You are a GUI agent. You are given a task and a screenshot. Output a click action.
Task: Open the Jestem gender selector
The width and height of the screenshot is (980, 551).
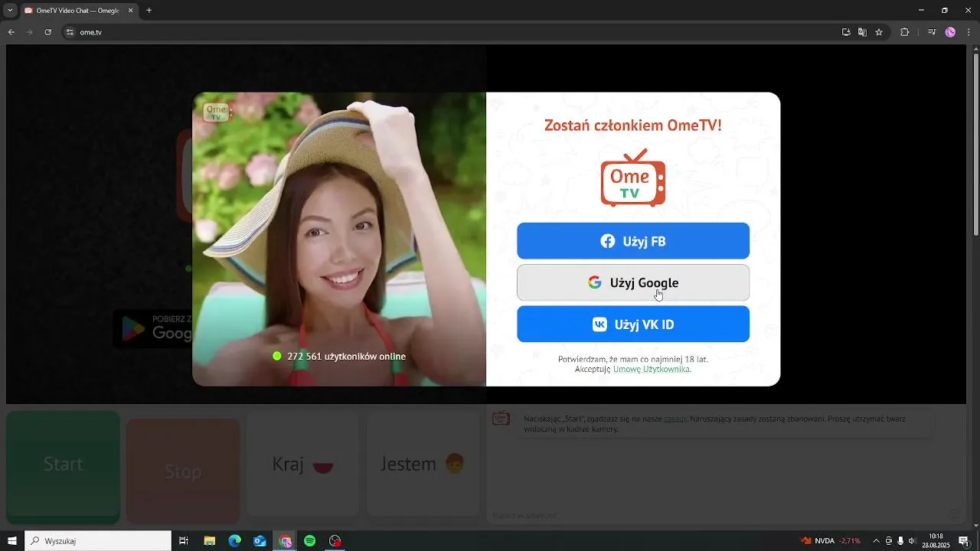423,464
